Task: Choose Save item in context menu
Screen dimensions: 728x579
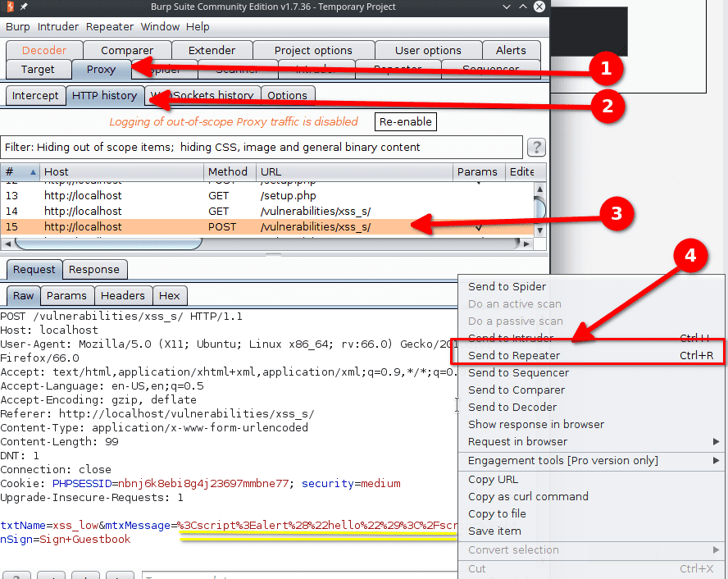Action: [x=591, y=531]
